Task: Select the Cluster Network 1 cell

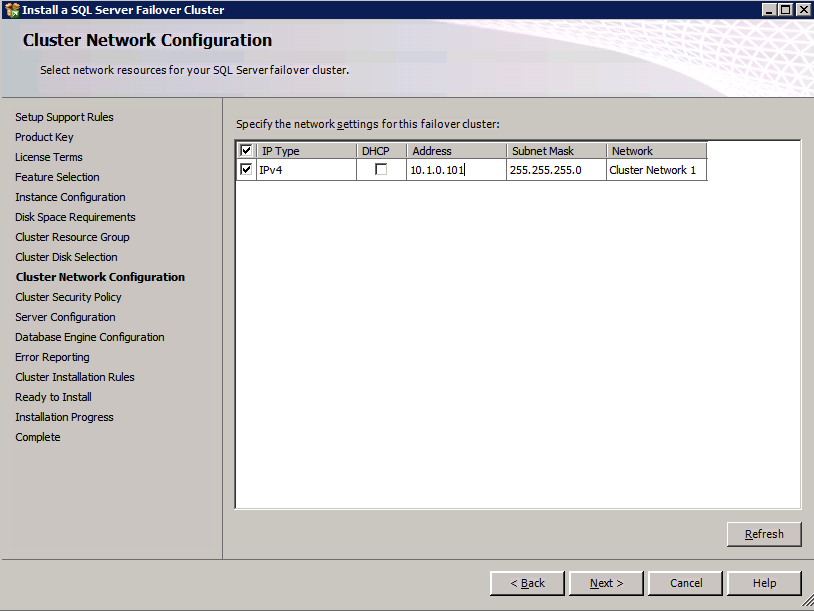Action: pos(656,170)
